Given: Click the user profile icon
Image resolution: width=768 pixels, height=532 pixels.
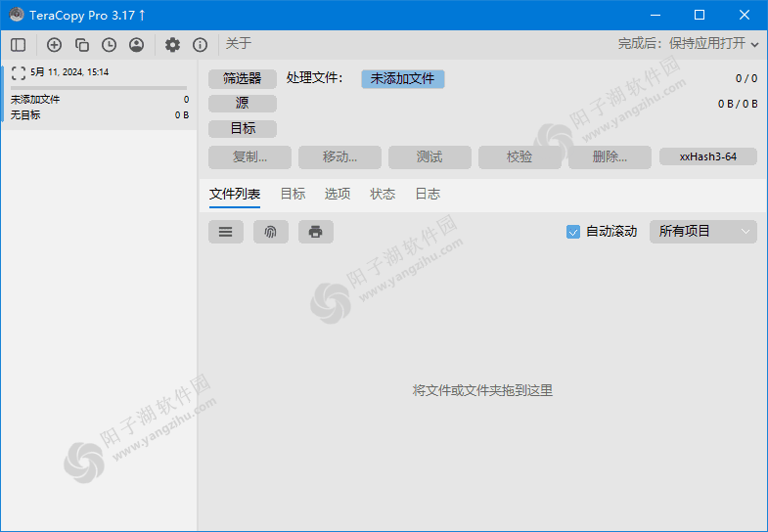Looking at the screenshot, I should coord(136,45).
